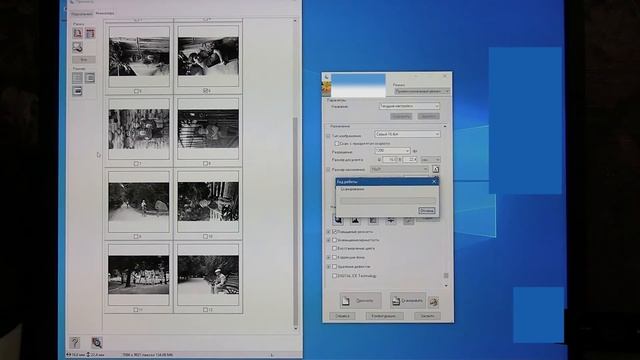Close the 'Ход работы' progress dialog with X

(x=434, y=181)
